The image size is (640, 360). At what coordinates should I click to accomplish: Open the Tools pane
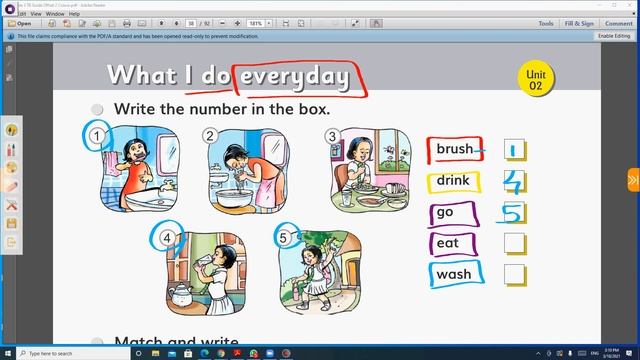pos(546,23)
